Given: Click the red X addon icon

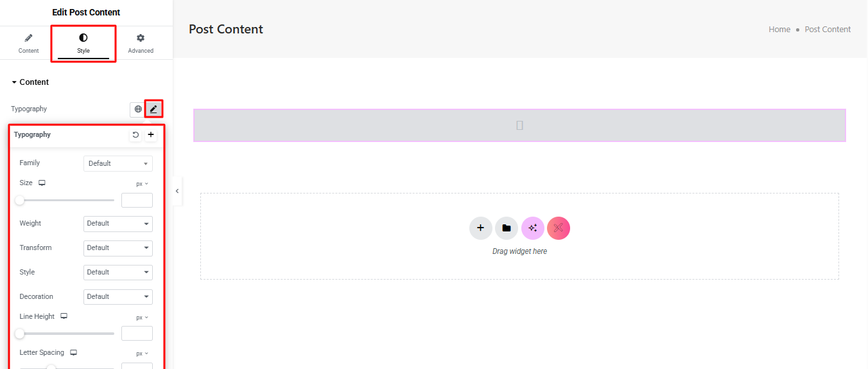Looking at the screenshot, I should 559,228.
